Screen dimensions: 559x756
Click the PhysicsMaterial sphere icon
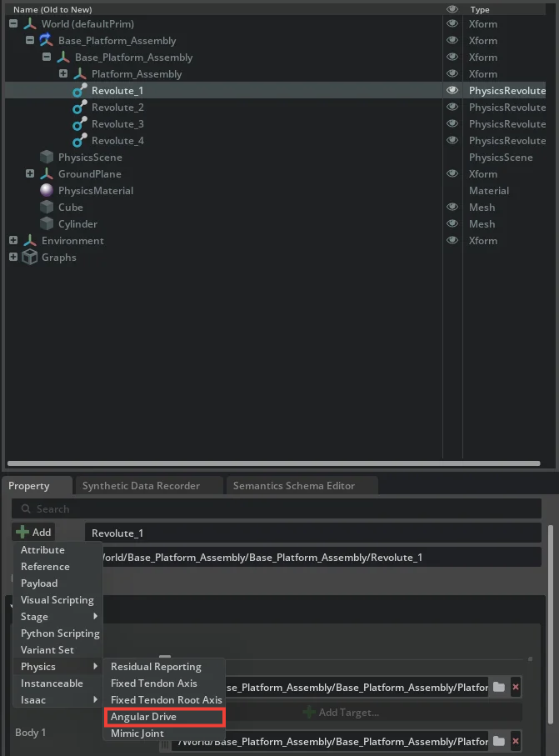47,191
